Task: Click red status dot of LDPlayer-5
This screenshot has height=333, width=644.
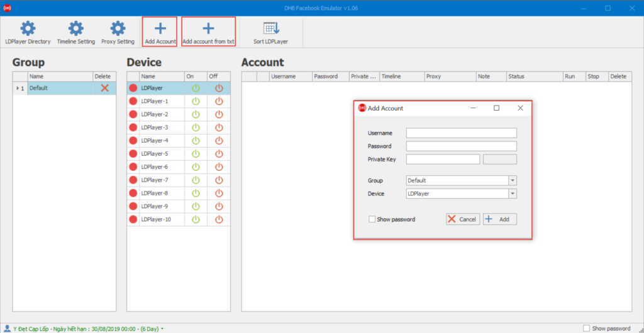Action: tap(133, 153)
